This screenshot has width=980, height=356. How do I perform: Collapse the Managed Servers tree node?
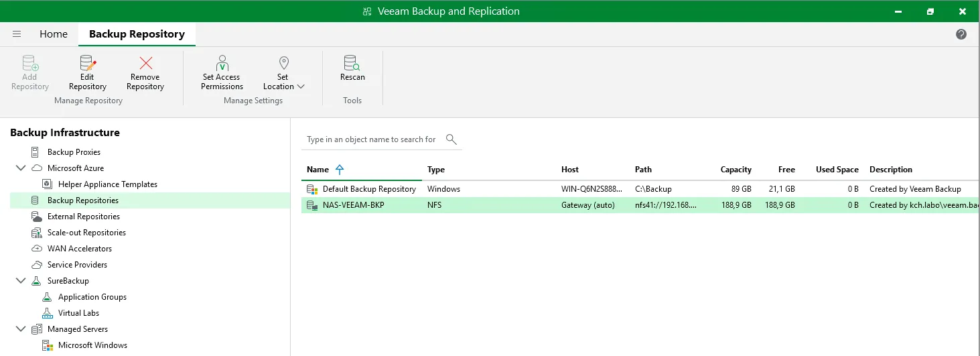tap(20, 329)
